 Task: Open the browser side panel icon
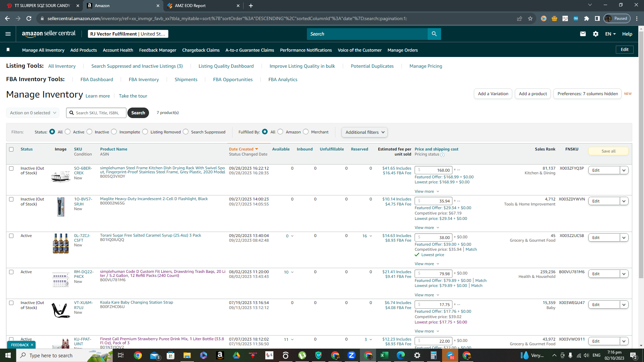(x=597, y=18)
